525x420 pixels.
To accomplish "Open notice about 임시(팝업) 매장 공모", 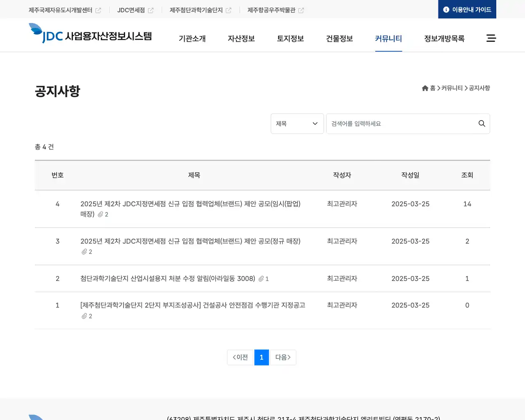I will (x=190, y=209).
